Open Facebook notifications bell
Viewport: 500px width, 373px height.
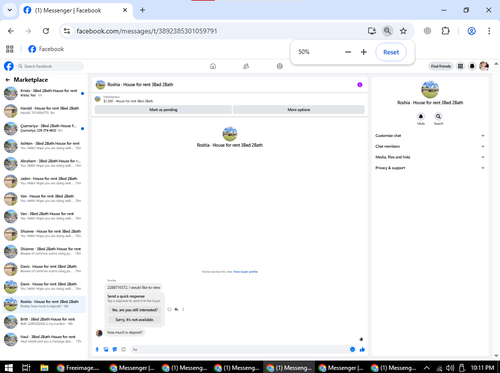tap(472, 66)
